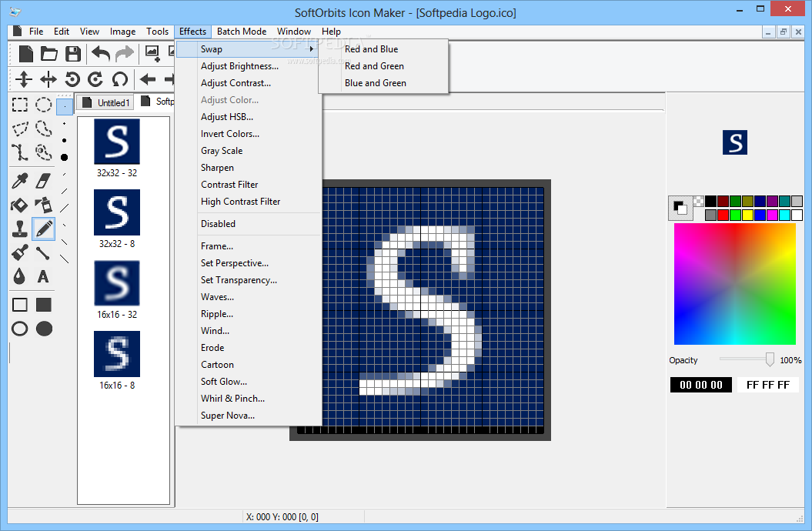Image resolution: width=812 pixels, height=531 pixels.
Task: Open the Window menu
Action: [x=293, y=32]
